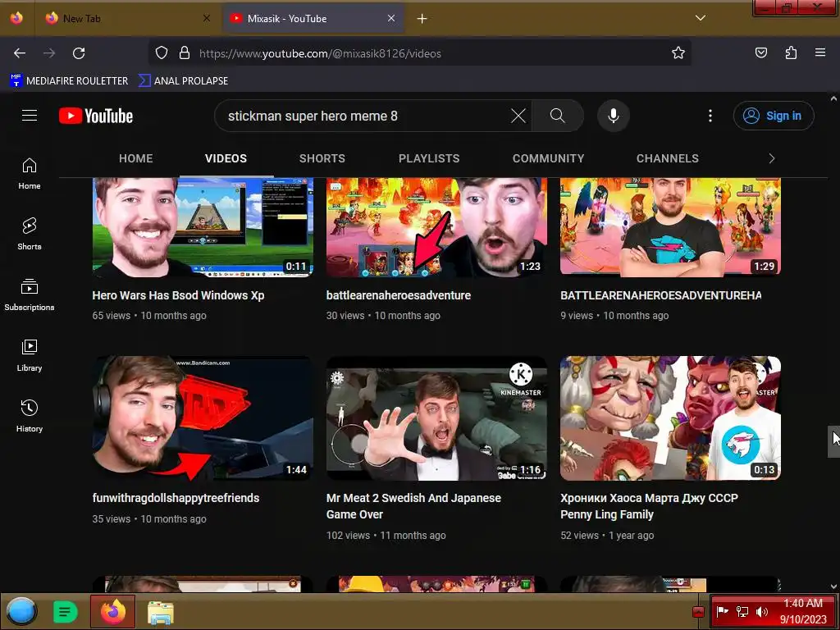This screenshot has width=840, height=630.
Task: Switch to the New Tab browser tab
Action: [129, 19]
